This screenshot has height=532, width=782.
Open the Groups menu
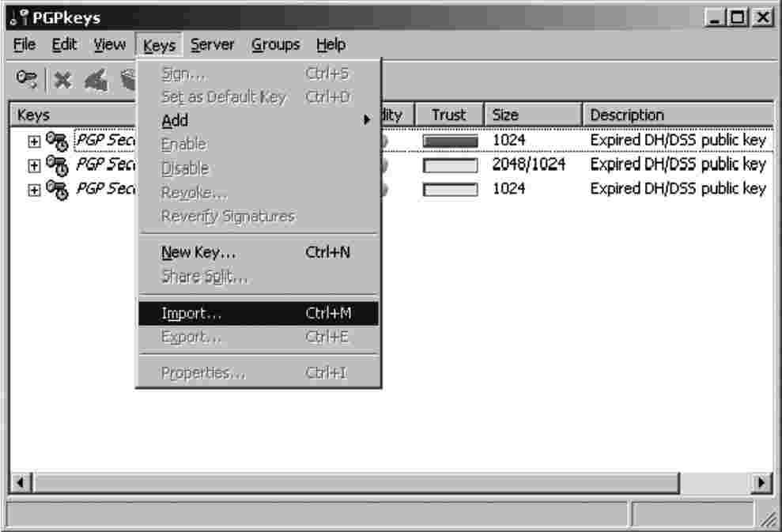tap(275, 45)
